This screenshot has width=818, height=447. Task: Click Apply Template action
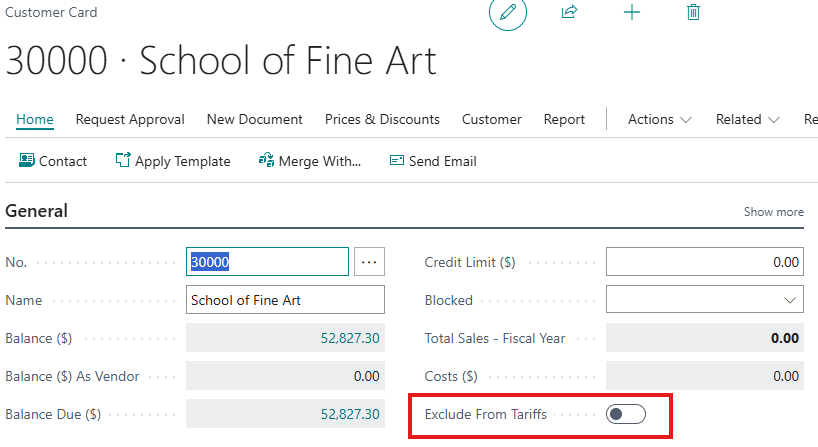(x=173, y=161)
